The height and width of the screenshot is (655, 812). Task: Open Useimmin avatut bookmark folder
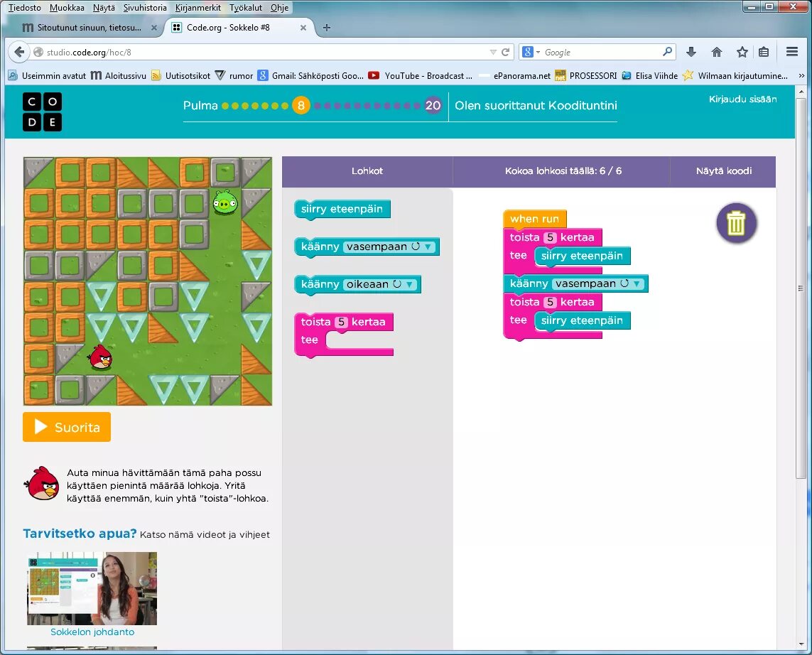(x=47, y=75)
